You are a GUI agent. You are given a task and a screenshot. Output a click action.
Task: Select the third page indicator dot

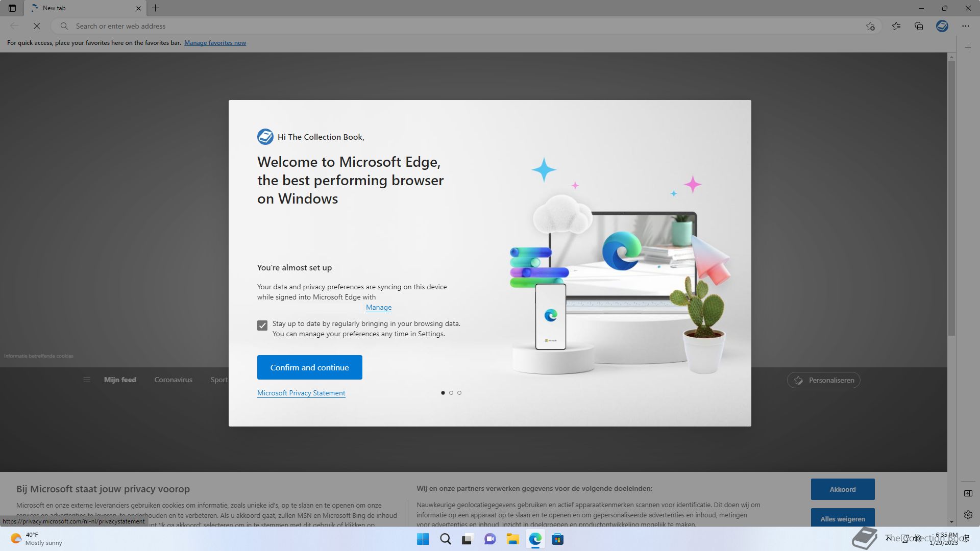click(459, 393)
